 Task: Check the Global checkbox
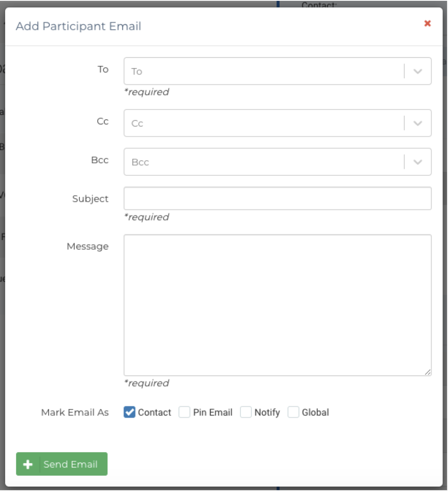[x=293, y=412]
